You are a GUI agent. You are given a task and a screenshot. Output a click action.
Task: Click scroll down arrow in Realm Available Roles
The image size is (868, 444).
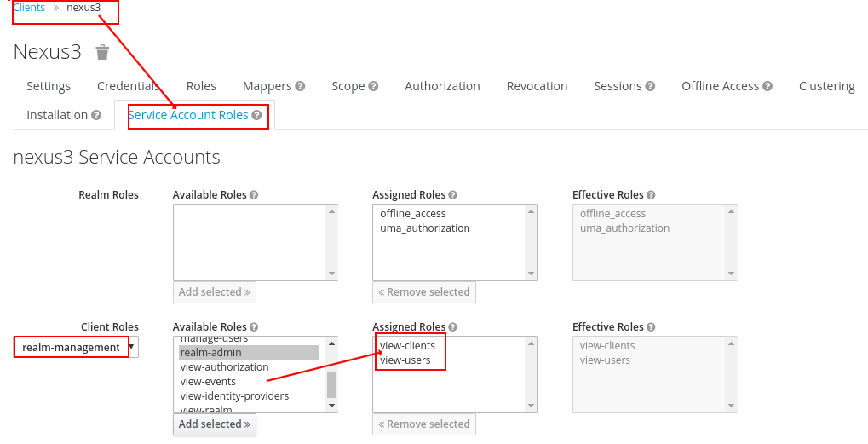coord(331,274)
